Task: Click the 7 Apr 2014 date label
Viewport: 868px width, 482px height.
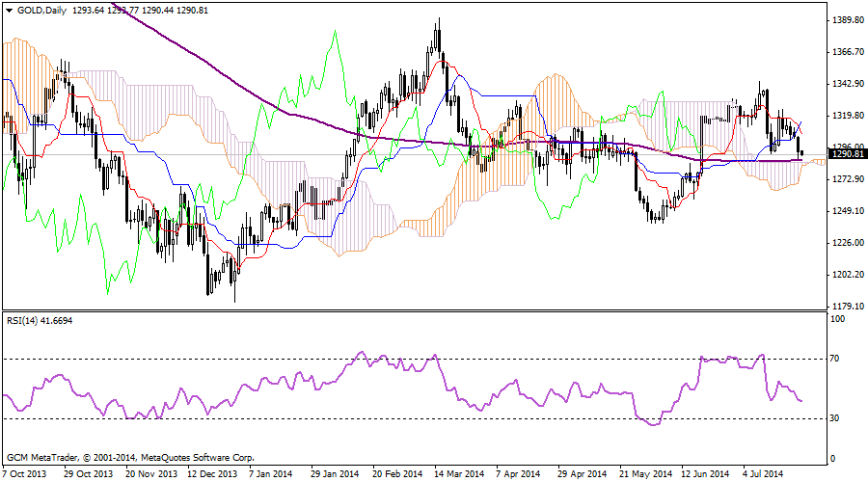Action: [518, 474]
